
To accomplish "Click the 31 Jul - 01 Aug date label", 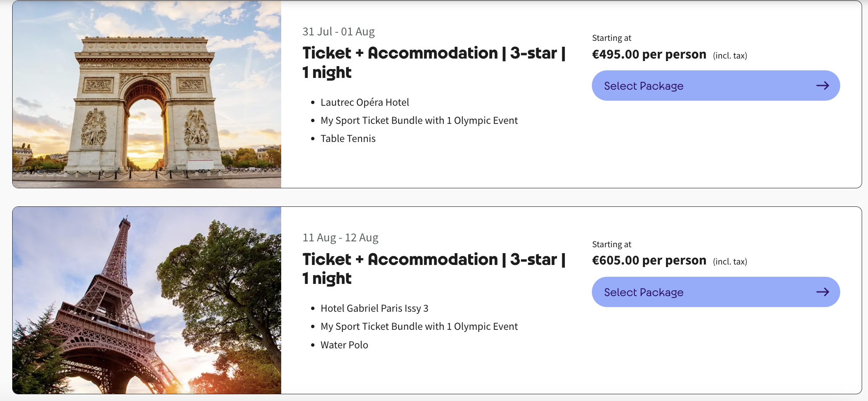I will pos(338,32).
